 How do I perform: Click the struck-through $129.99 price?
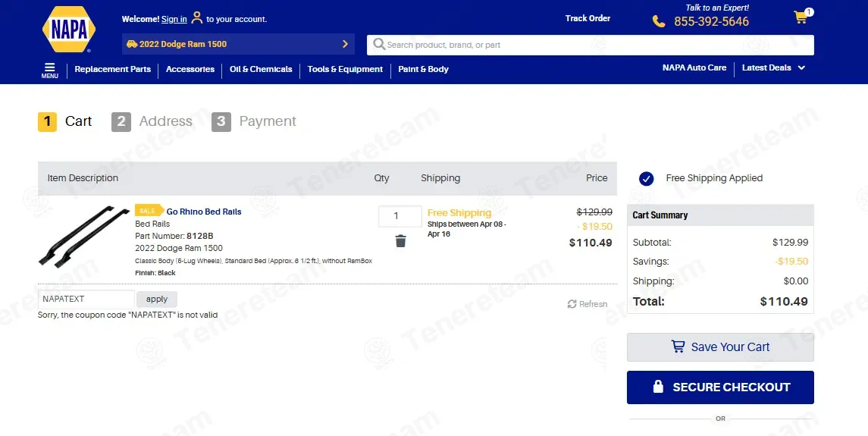pos(594,212)
